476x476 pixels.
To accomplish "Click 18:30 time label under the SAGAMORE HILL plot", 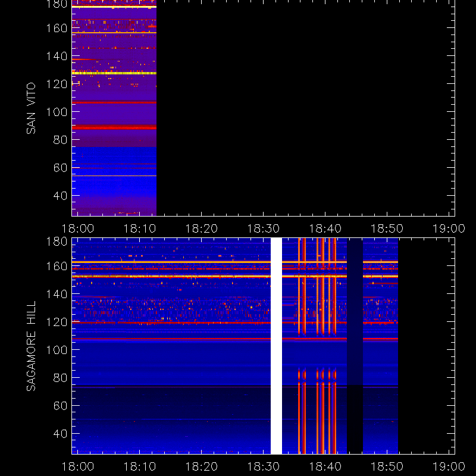I will click(264, 466).
